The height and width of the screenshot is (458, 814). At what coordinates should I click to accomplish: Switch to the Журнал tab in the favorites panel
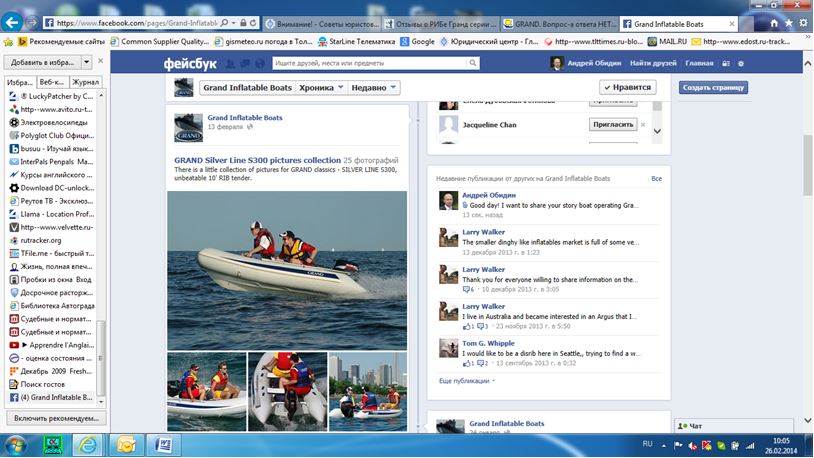click(x=86, y=81)
